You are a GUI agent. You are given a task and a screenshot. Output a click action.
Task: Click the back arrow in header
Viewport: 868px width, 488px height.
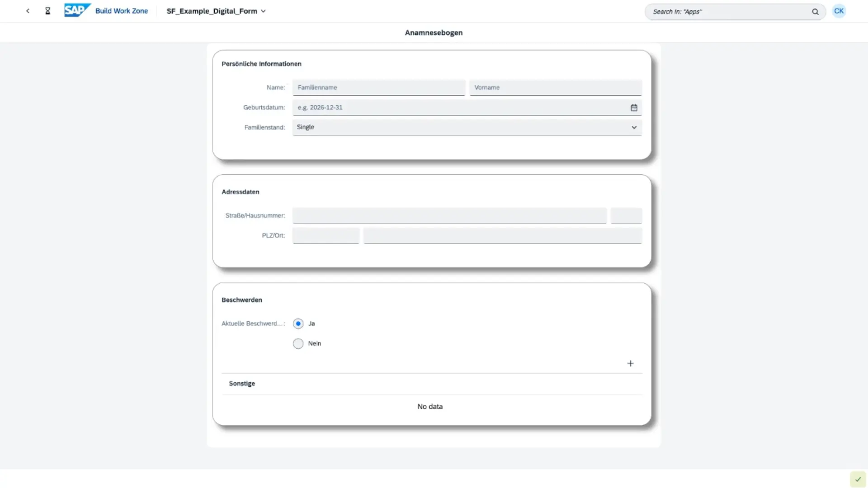click(28, 11)
